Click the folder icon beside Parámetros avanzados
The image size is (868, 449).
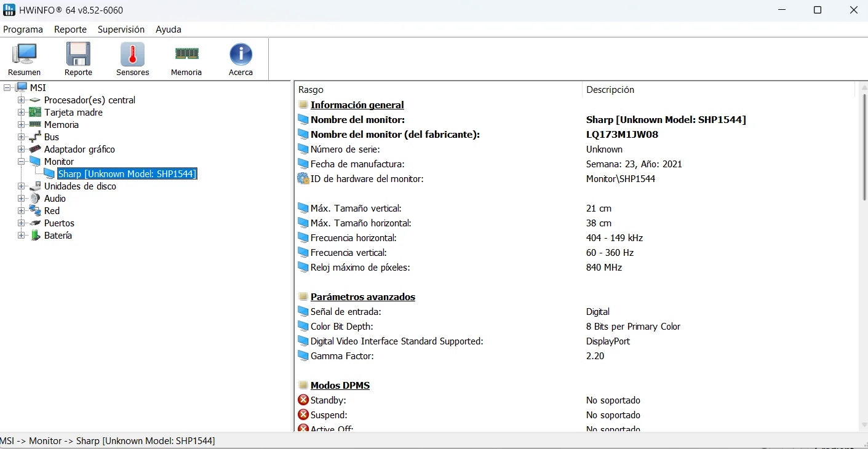[303, 296]
